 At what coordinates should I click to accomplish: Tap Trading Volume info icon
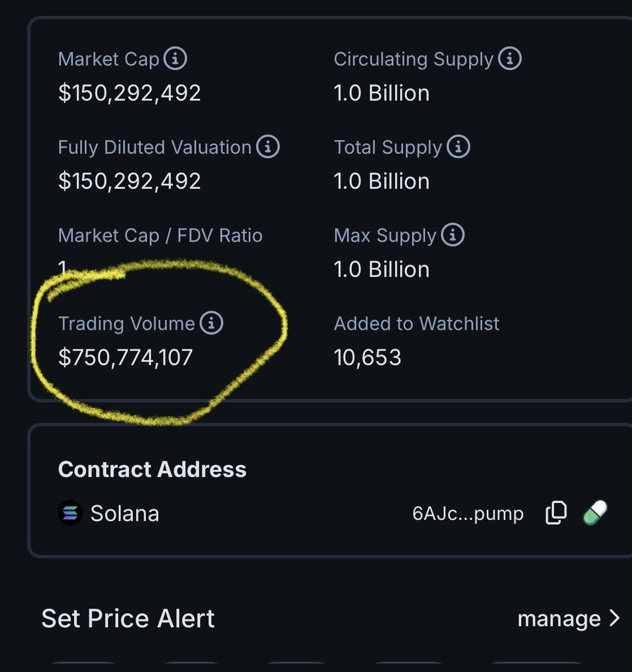(211, 323)
